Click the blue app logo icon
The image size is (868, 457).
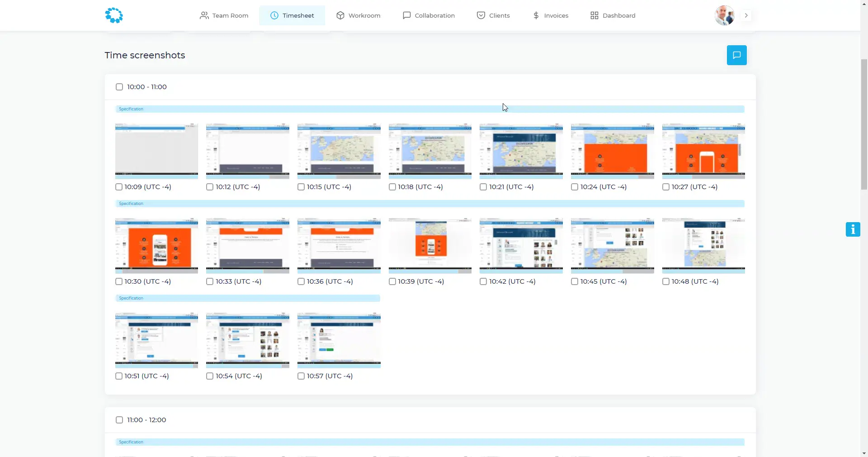coord(114,15)
